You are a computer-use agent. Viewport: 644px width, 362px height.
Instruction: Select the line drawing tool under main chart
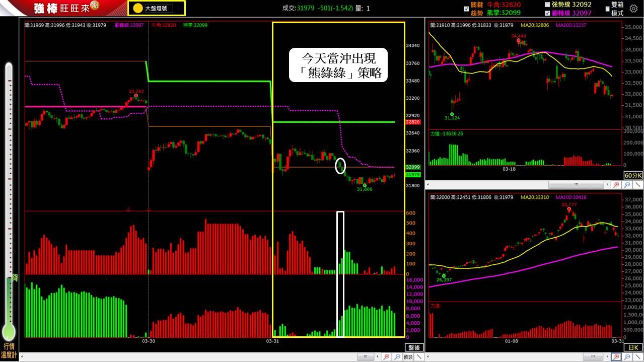pyautogui.click(x=419, y=356)
